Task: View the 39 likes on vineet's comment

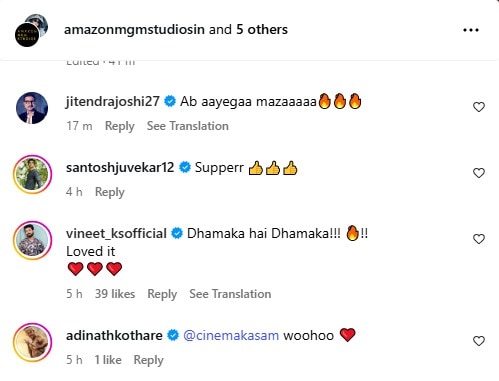Action: pyautogui.click(x=115, y=294)
